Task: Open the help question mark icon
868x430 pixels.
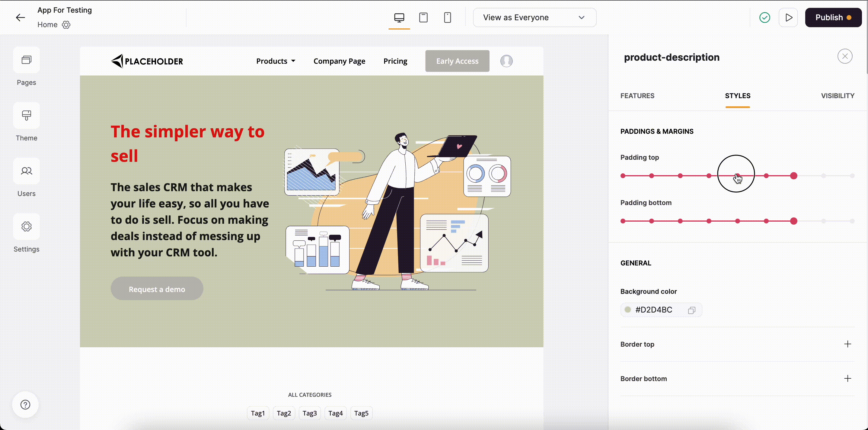Action: [25, 404]
